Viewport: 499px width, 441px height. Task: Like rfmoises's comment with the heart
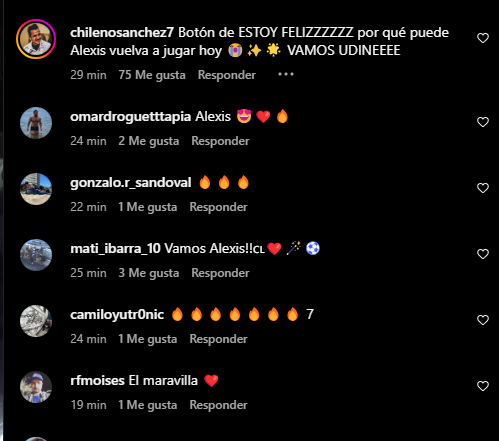pyautogui.click(x=483, y=386)
